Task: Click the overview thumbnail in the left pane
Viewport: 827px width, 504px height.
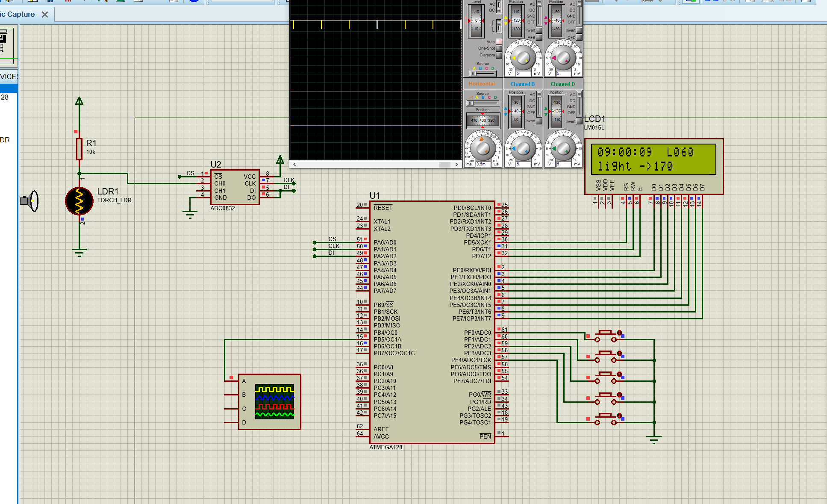Action: click(8, 45)
